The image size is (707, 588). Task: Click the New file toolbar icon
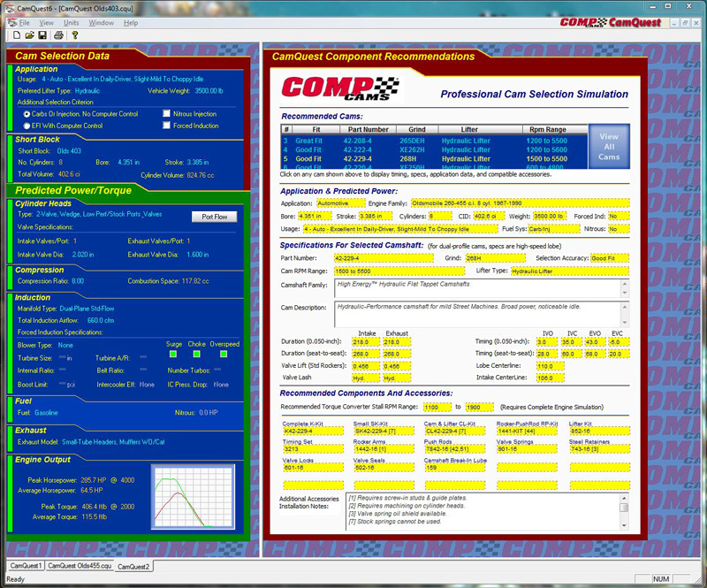tap(17, 35)
